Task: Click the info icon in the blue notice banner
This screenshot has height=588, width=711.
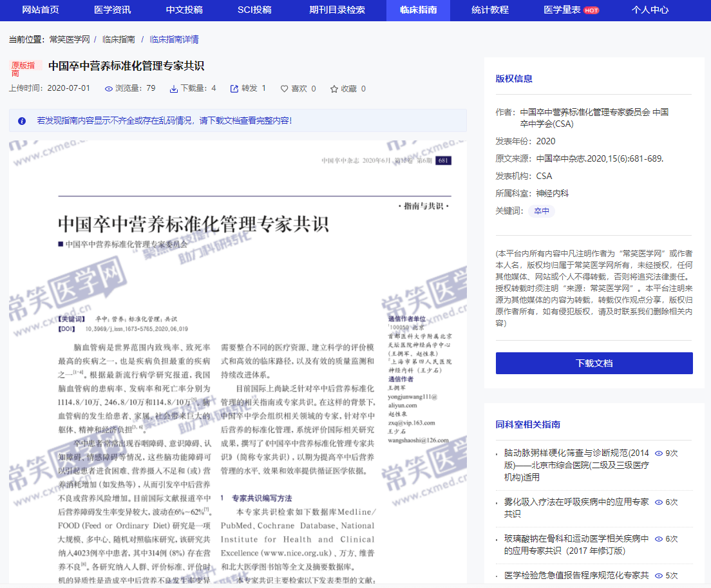Action: point(23,122)
